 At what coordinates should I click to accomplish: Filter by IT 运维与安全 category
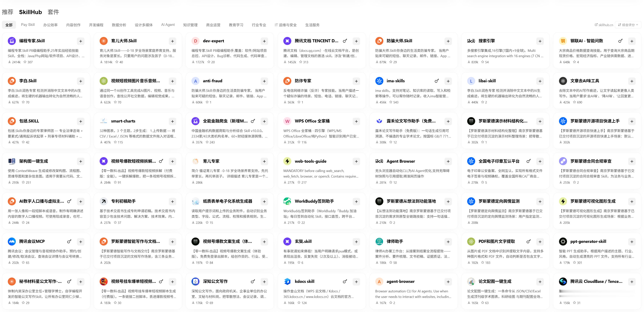click(285, 25)
